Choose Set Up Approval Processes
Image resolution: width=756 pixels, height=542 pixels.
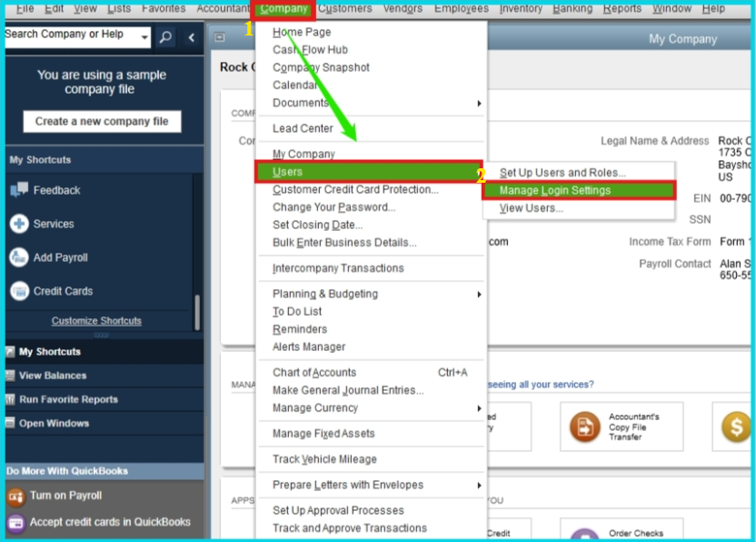tap(338, 510)
